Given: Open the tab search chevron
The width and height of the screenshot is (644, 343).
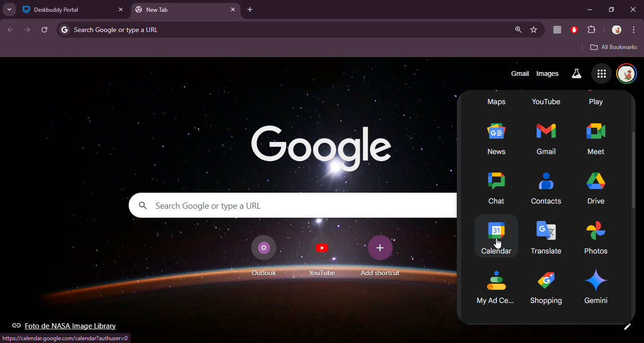Looking at the screenshot, I should (x=9, y=9).
